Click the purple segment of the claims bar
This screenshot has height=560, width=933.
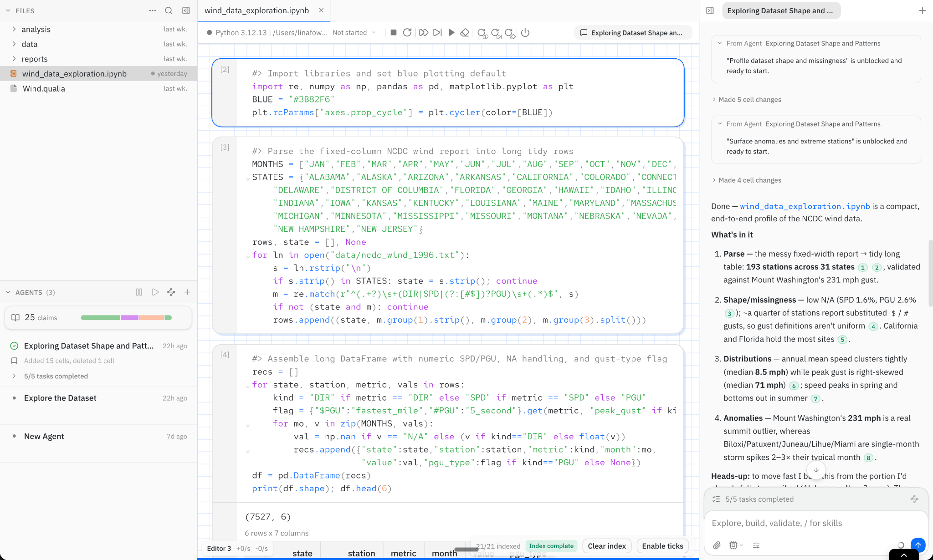coord(129,317)
